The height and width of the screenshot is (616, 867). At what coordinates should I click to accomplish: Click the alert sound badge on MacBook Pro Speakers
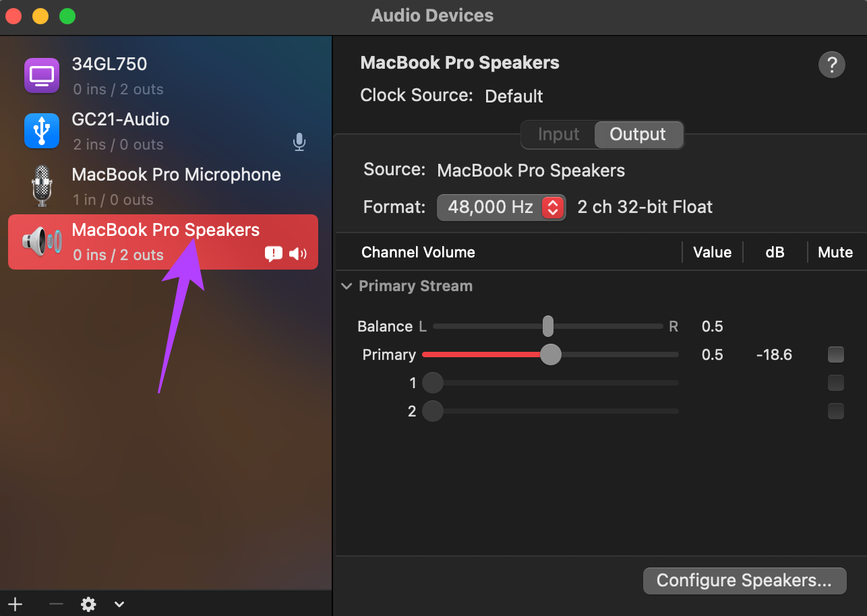click(274, 254)
